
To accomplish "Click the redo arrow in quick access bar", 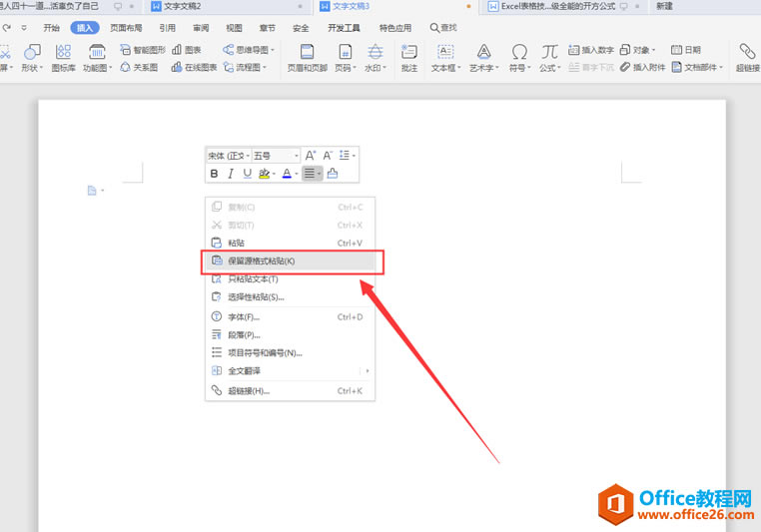I will point(7,28).
